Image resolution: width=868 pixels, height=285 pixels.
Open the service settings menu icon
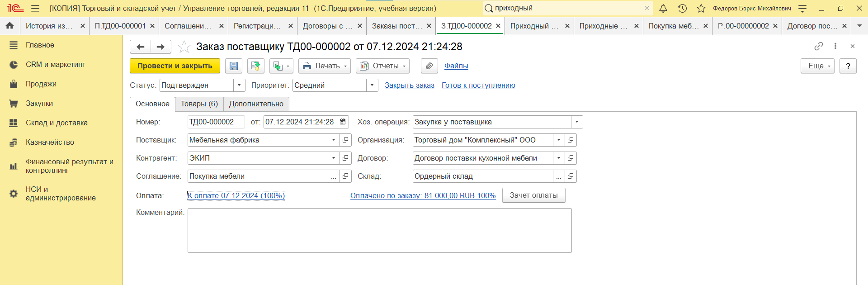click(802, 8)
